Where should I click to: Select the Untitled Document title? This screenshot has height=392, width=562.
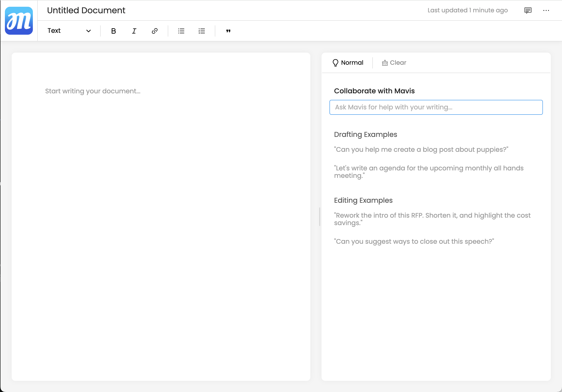pyautogui.click(x=86, y=10)
